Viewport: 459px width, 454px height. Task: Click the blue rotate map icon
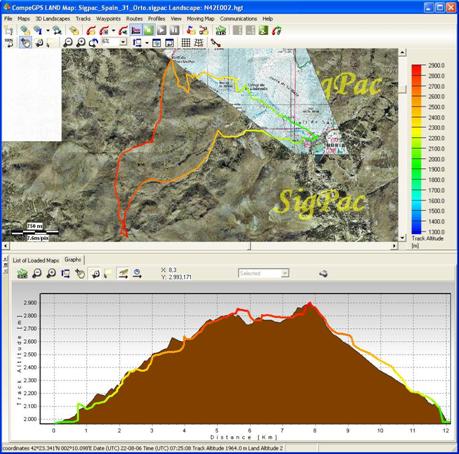pyautogui.click(x=94, y=43)
